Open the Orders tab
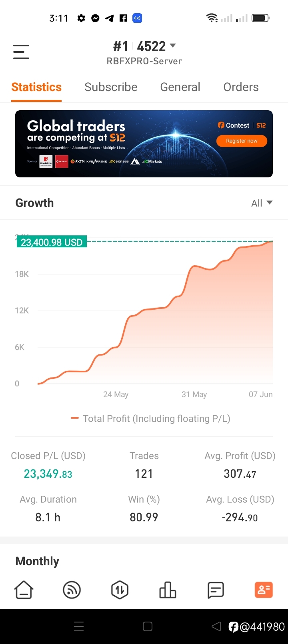 click(241, 87)
